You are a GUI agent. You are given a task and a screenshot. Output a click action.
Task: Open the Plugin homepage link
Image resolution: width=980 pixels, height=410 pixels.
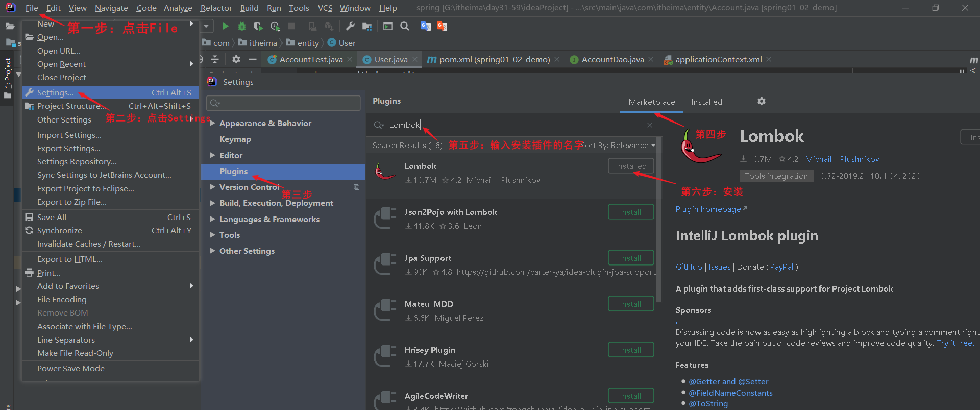coord(711,209)
